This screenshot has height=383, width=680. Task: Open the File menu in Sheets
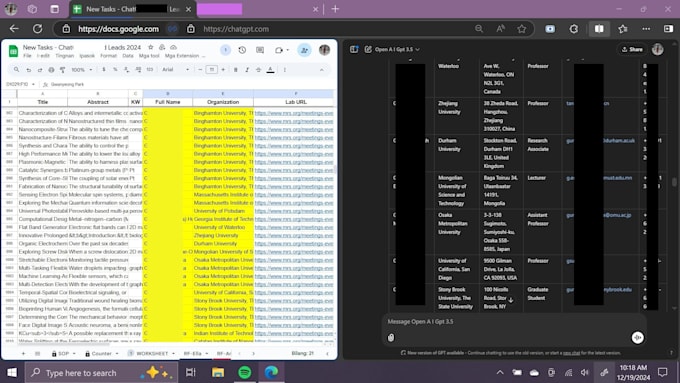(x=27, y=56)
